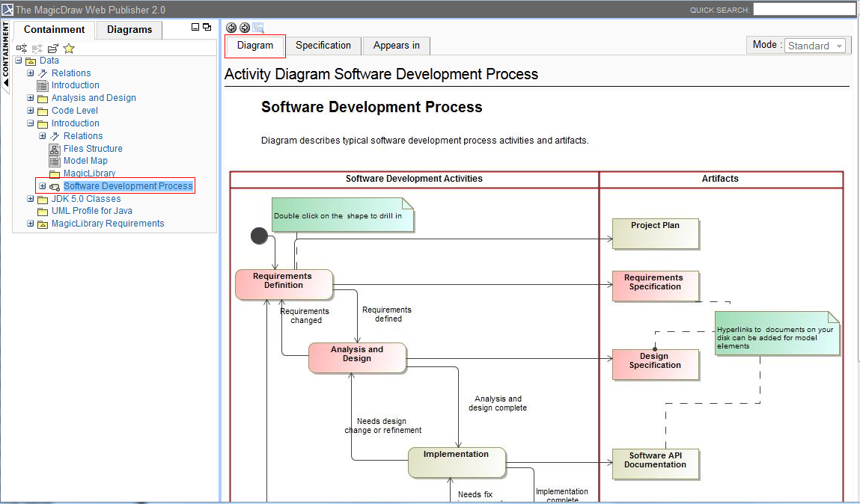The height and width of the screenshot is (504, 860).
Task: Open the Diagrams tab
Action: (x=129, y=30)
